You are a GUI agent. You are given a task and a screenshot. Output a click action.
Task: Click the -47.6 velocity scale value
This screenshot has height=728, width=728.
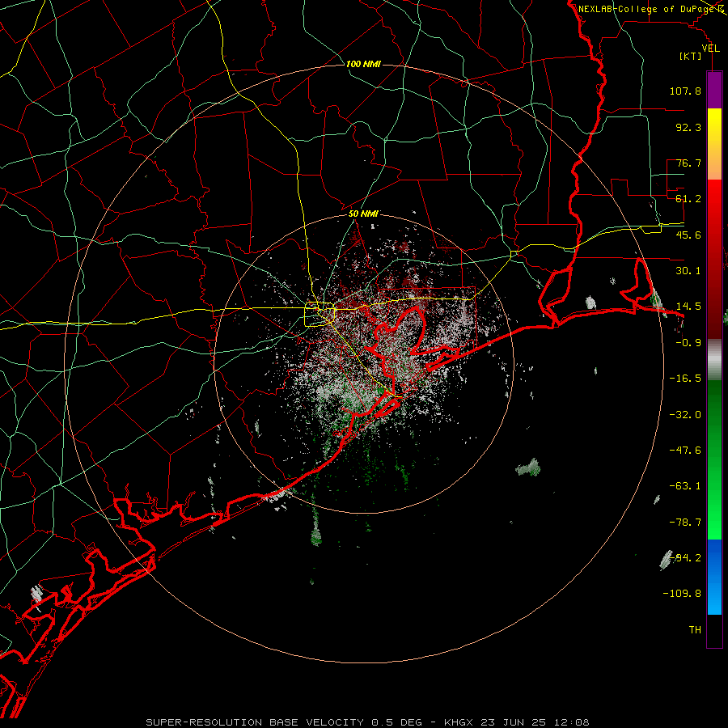pos(685,451)
